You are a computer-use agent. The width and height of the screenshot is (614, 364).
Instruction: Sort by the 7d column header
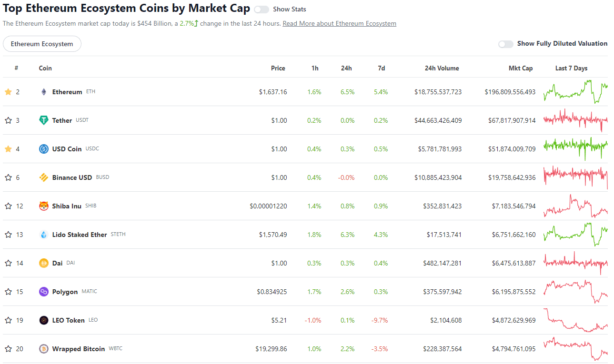pos(382,68)
